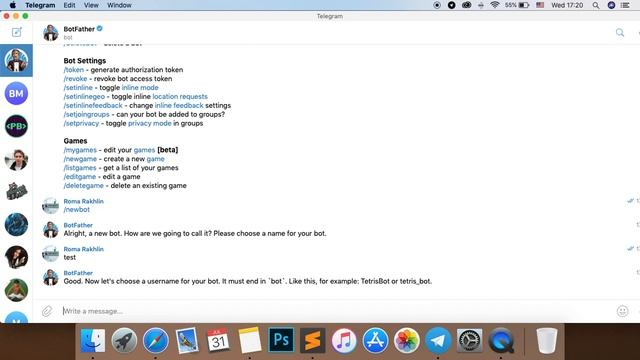Open the Notes app in the dock

coord(249,340)
